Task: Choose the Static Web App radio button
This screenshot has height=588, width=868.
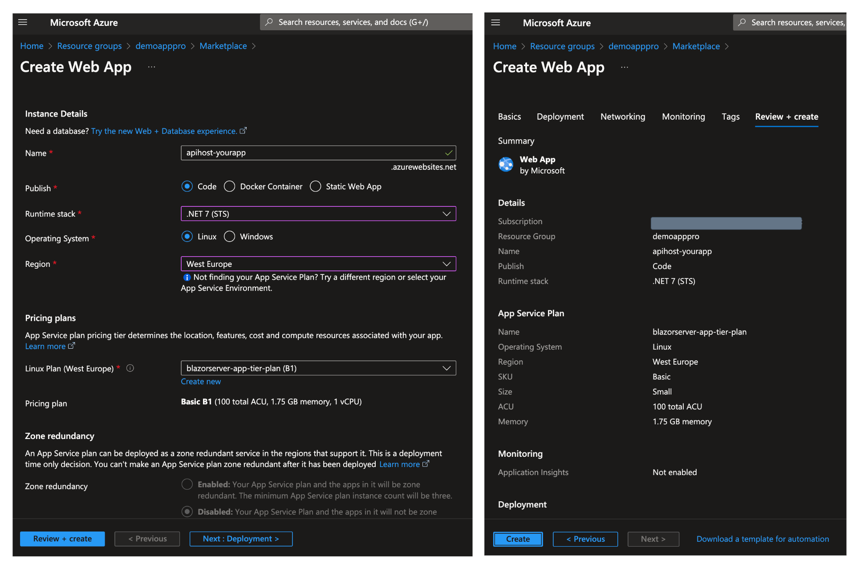Action: pos(316,186)
